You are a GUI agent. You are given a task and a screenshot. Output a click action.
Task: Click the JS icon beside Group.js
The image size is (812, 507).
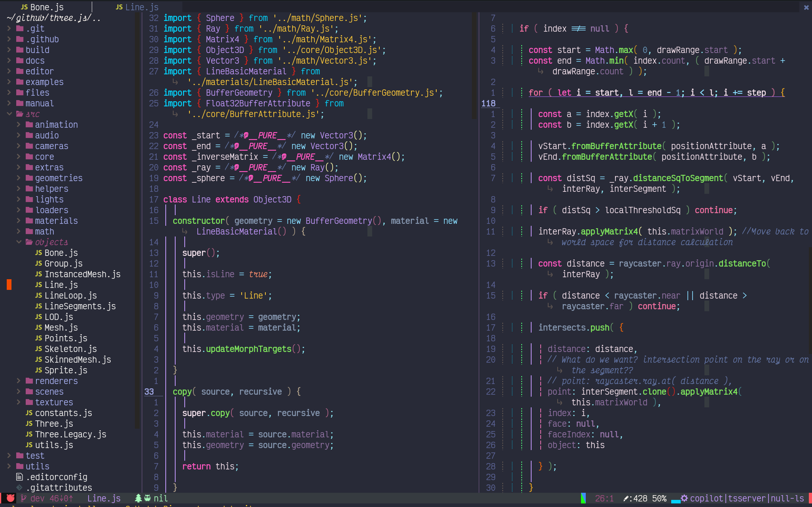39,263
